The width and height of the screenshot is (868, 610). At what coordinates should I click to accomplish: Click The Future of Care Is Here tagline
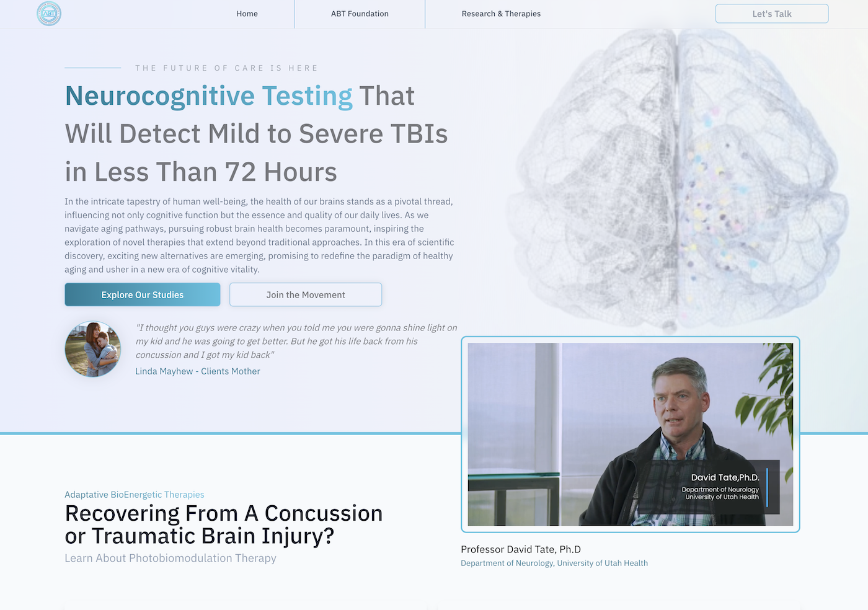point(226,68)
